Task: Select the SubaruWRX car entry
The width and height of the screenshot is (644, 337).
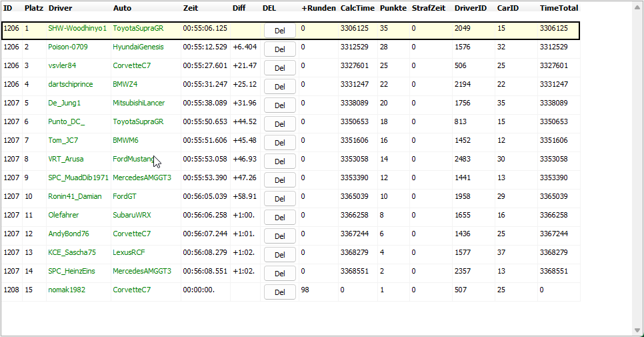Action: [x=132, y=216]
